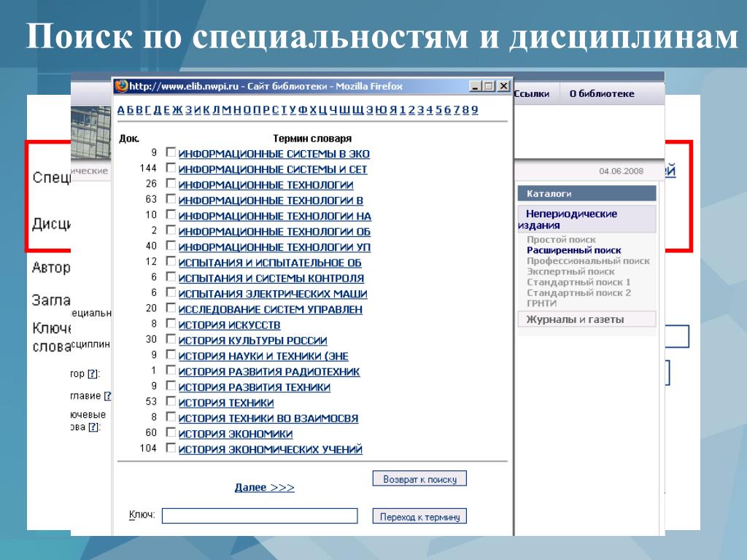Check ИСПЫТАНИЯ ЭЛЕКТРИЧЕСКИХ МАШИ checkbox
747x560 pixels.
171,292
